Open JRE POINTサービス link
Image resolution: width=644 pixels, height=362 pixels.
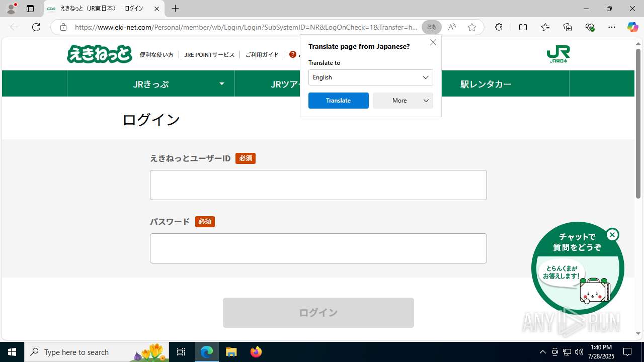coord(209,54)
